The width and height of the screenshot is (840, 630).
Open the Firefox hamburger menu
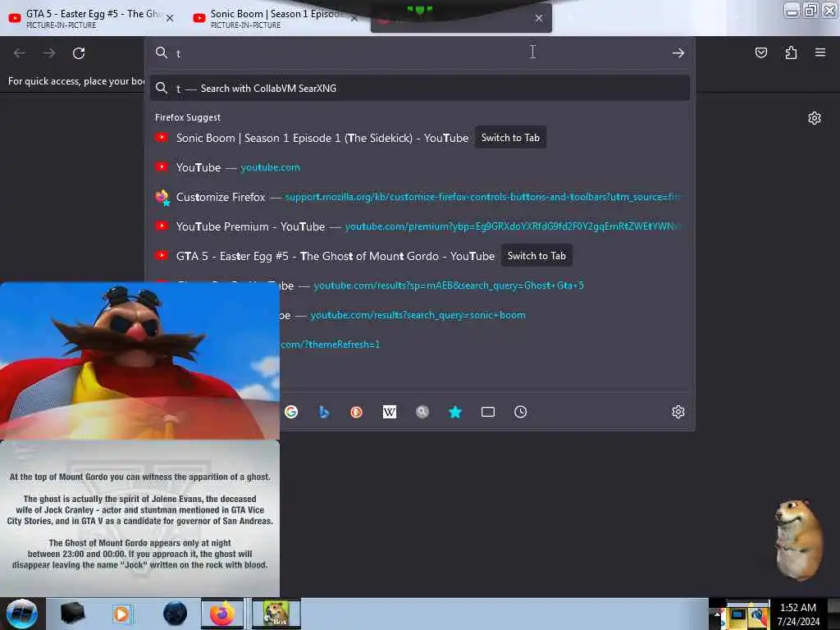[x=820, y=52]
